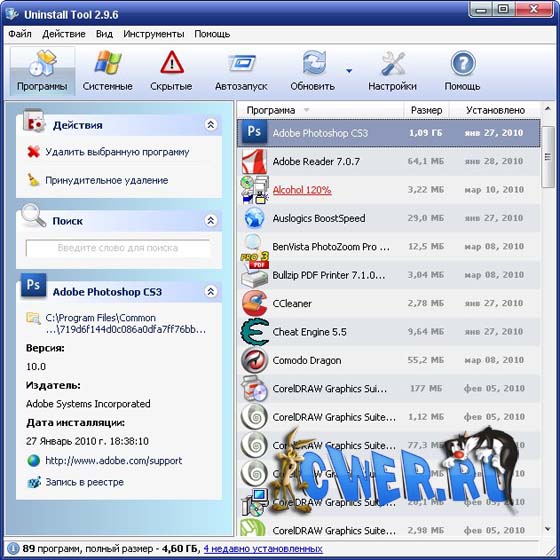
Task: Click the globe icon beside Adobe support link
Action: coord(34,461)
